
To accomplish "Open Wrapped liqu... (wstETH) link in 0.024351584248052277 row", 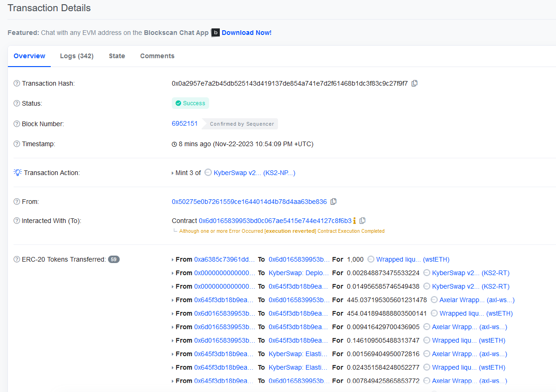I will tap(468, 367).
